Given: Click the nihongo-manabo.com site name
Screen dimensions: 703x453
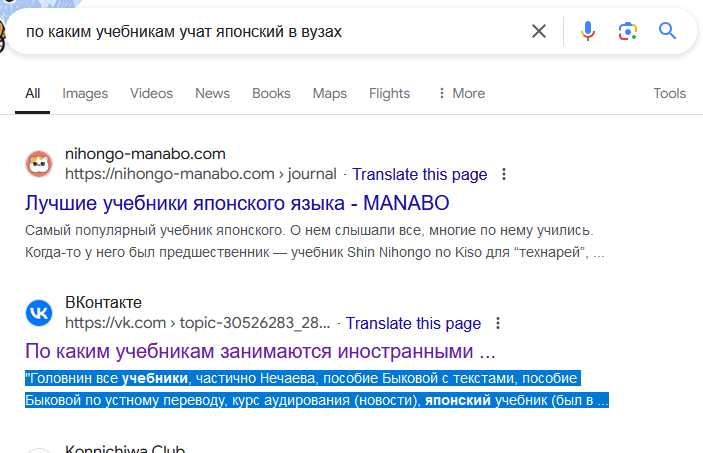Looking at the screenshot, I should [x=145, y=154].
